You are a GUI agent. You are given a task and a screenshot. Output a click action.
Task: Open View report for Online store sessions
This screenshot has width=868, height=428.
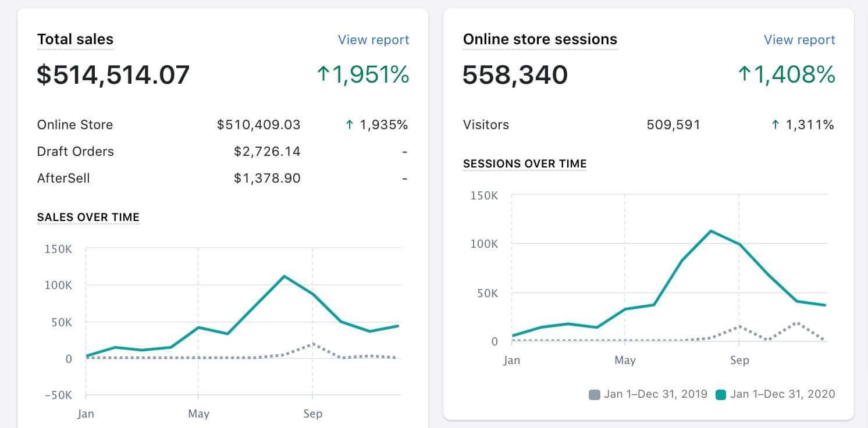pyautogui.click(x=799, y=40)
